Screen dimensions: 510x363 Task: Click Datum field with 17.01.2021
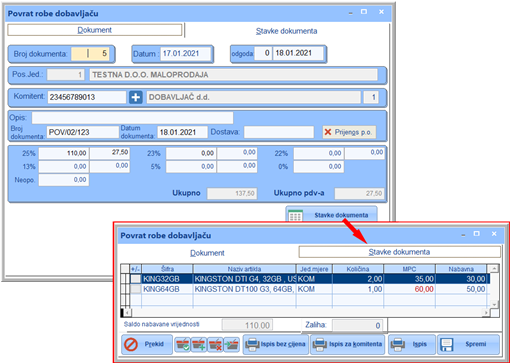point(186,54)
